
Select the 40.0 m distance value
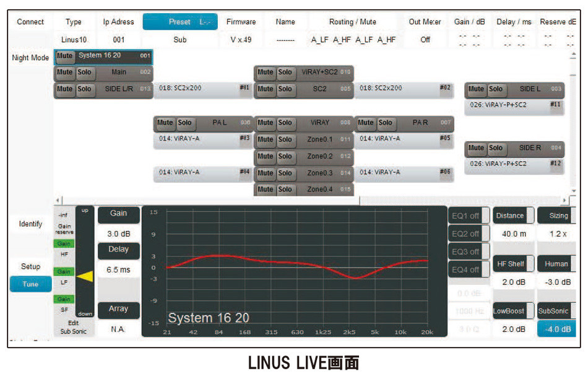tap(514, 234)
